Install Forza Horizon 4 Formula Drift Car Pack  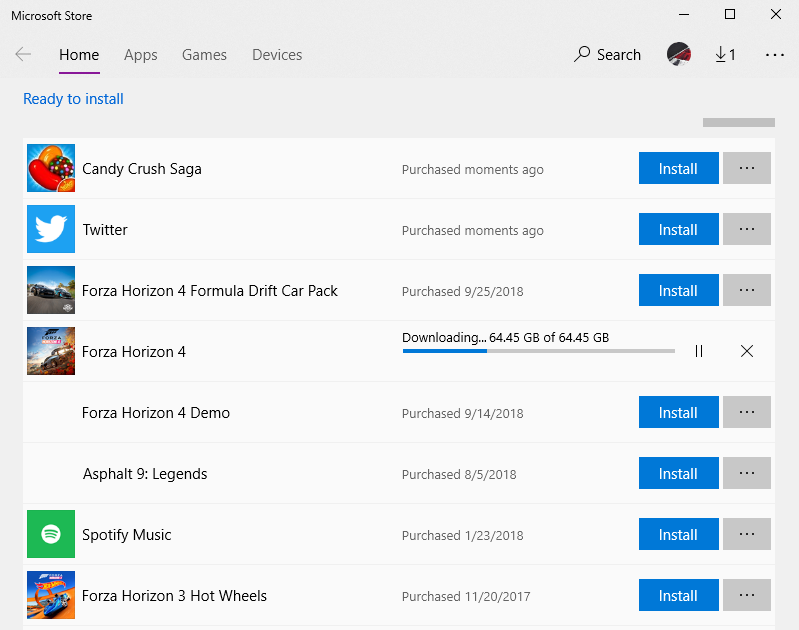[679, 290]
